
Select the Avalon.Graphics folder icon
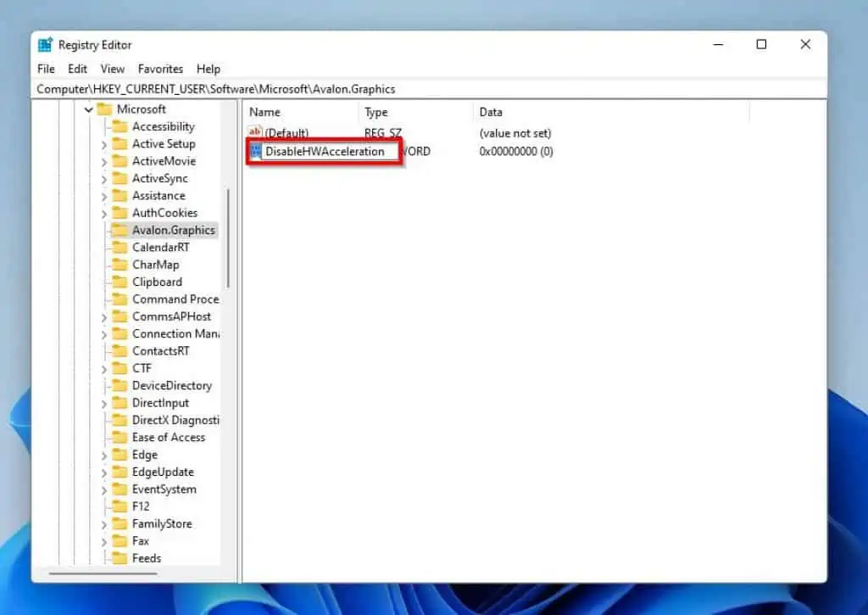pyautogui.click(x=120, y=229)
